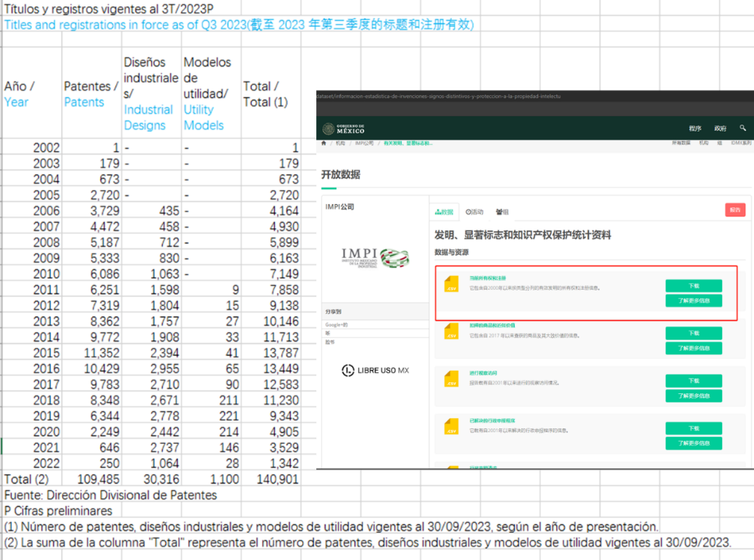
Task: Open the search magnifier in the site header
Action: coord(742,128)
